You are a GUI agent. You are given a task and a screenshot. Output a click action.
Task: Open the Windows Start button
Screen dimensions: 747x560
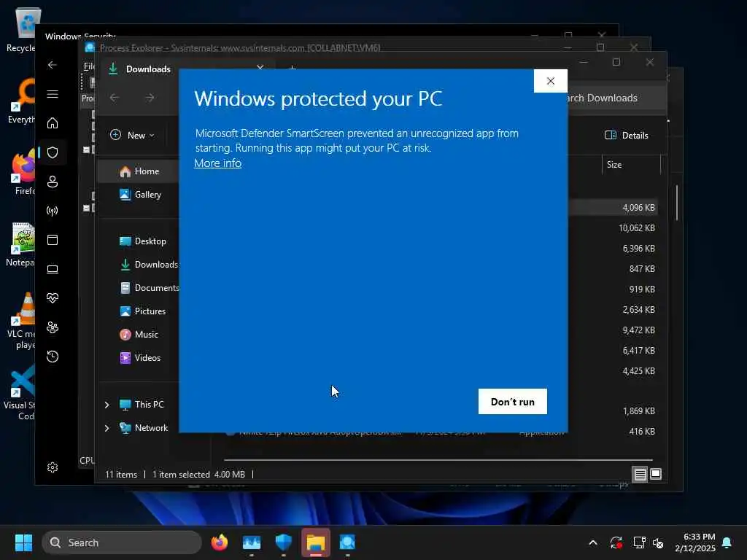click(x=24, y=542)
